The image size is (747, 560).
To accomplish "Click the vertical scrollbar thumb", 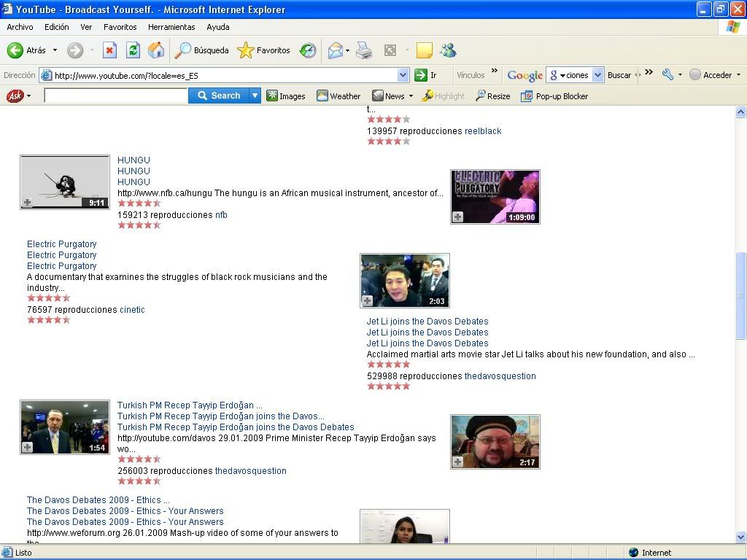I will 741,296.
